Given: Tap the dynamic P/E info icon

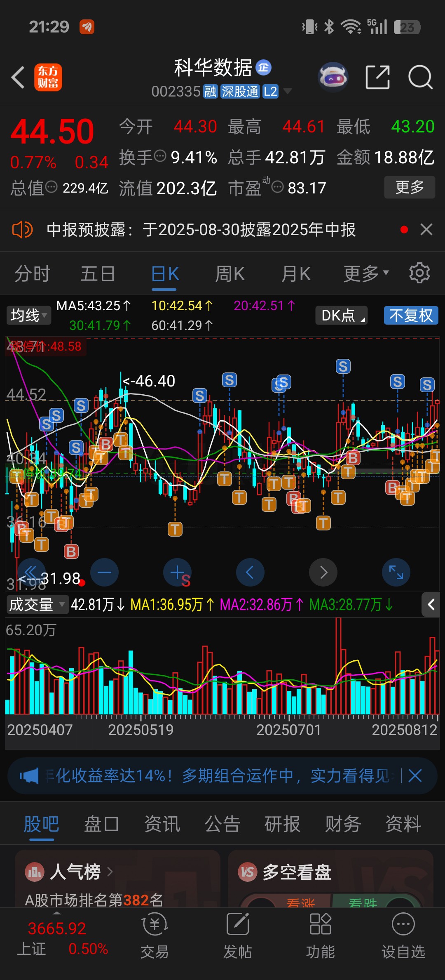Looking at the screenshot, I should [278, 187].
